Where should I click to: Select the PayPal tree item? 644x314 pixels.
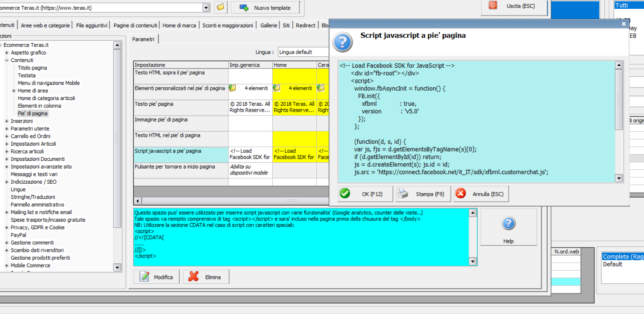click(18, 235)
